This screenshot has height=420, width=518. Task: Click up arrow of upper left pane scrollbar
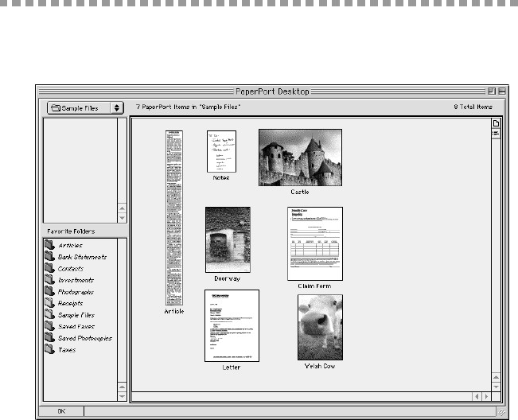[123, 208]
